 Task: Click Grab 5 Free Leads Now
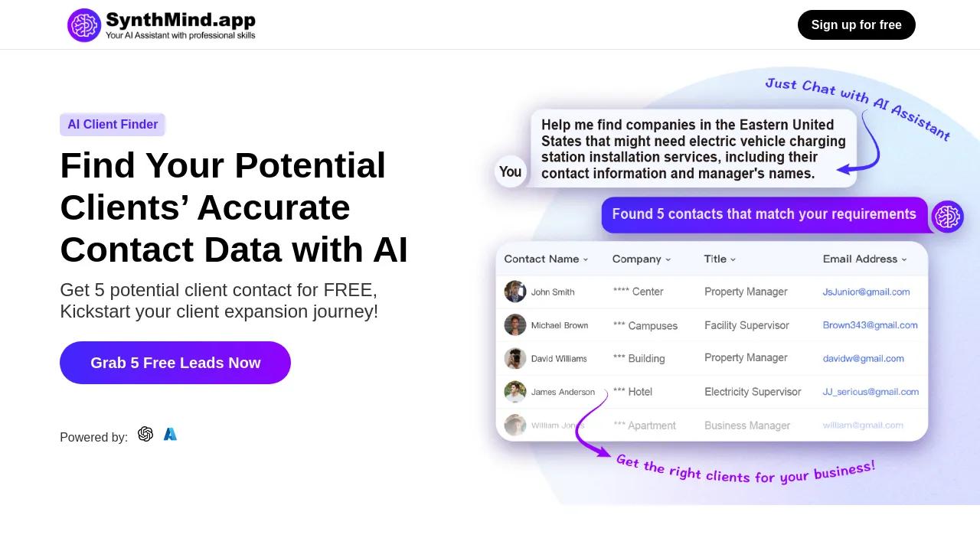pyautogui.click(x=175, y=363)
